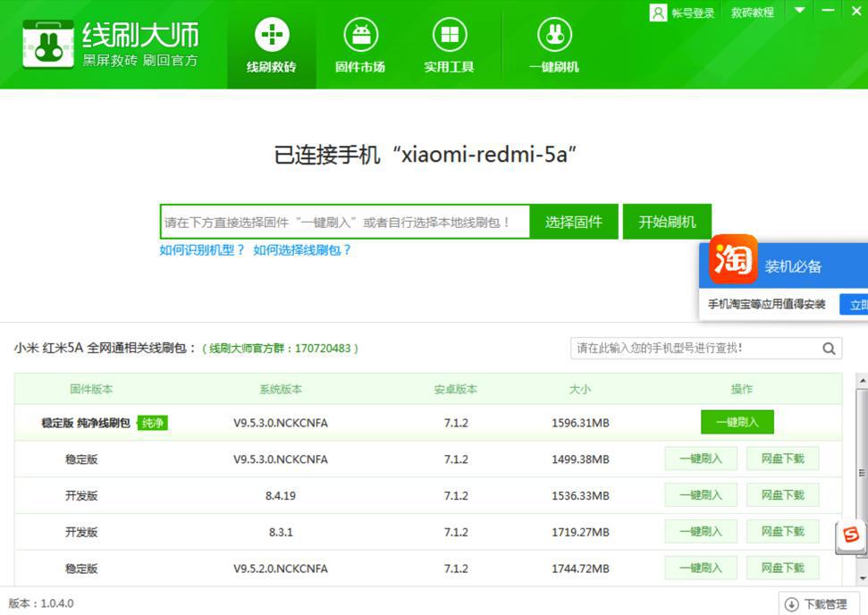The height and width of the screenshot is (615, 868).
Task: Open 救砖教程 tutorial link
Action: [753, 13]
